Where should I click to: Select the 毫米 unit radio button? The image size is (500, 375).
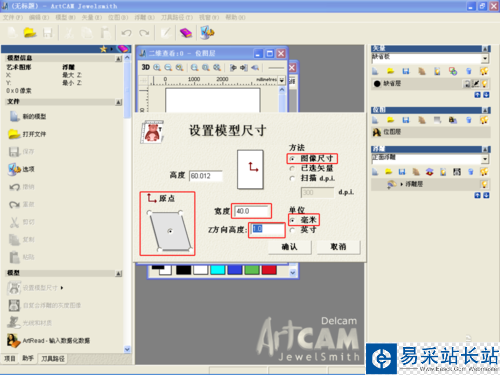pos(292,220)
